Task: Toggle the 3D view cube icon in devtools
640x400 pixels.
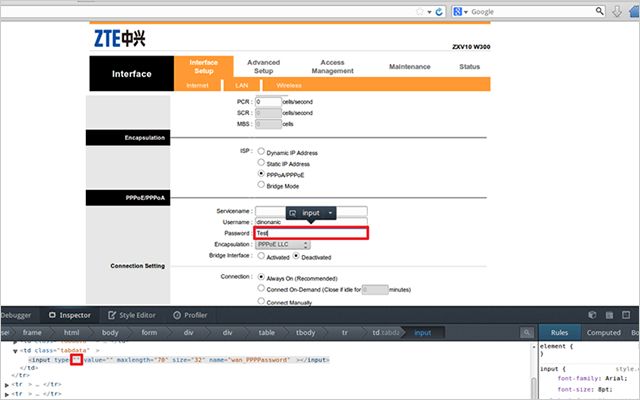Action: pyautogui.click(x=592, y=315)
